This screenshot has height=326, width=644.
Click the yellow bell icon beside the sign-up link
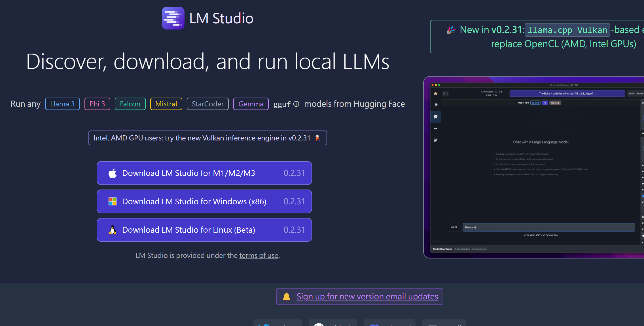287,296
